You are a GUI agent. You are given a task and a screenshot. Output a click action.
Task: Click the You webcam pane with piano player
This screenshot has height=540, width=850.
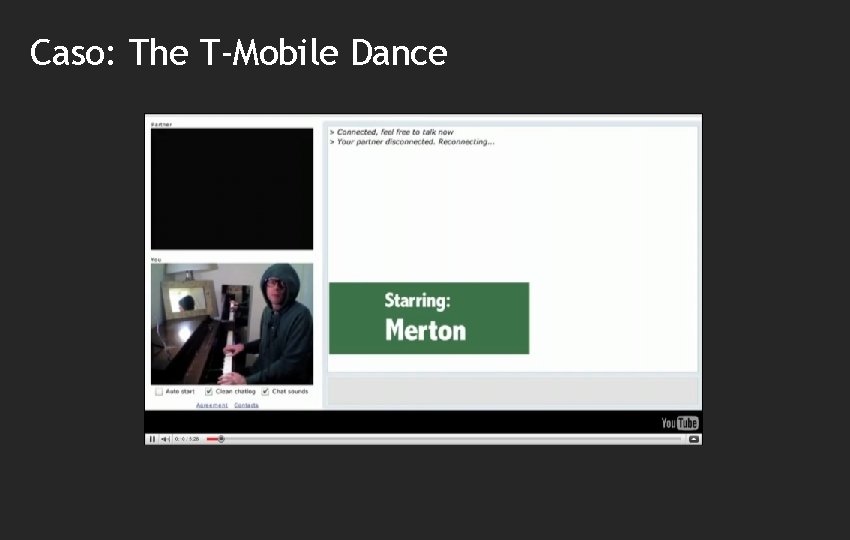coord(232,324)
